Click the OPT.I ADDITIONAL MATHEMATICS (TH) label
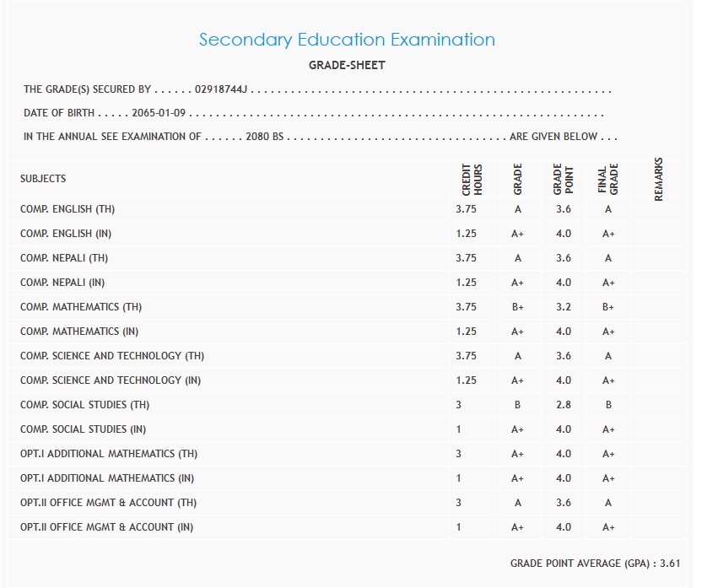The image size is (707, 588). tap(109, 454)
